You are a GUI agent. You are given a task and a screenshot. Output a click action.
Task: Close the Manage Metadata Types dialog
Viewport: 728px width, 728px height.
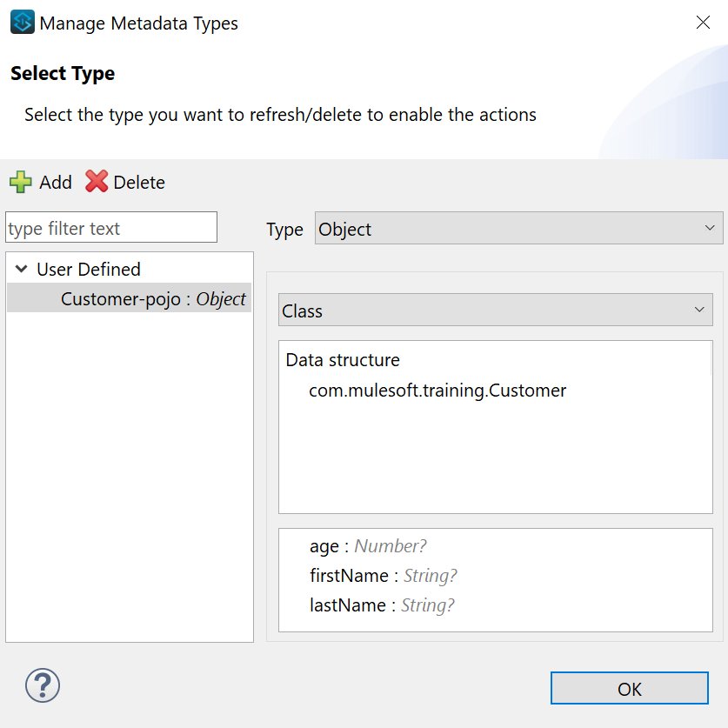pos(703,23)
